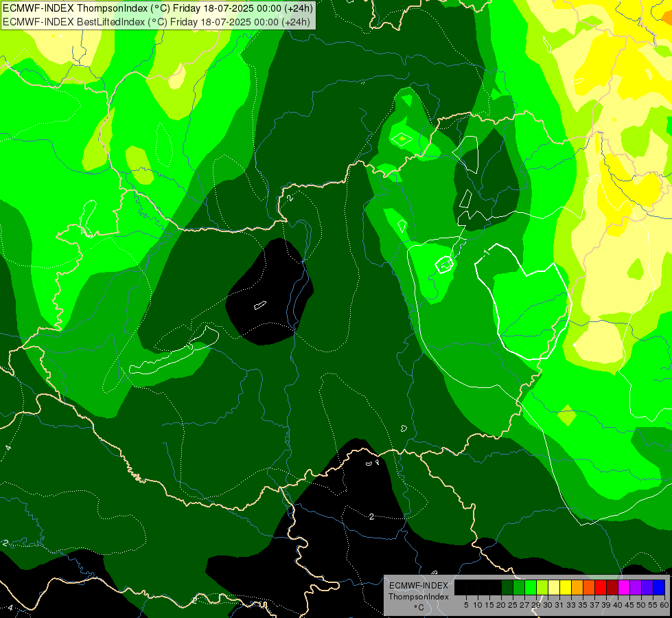Click the BestLiftedIndex title line at top
This screenshot has height=618, width=672.
[157, 22]
